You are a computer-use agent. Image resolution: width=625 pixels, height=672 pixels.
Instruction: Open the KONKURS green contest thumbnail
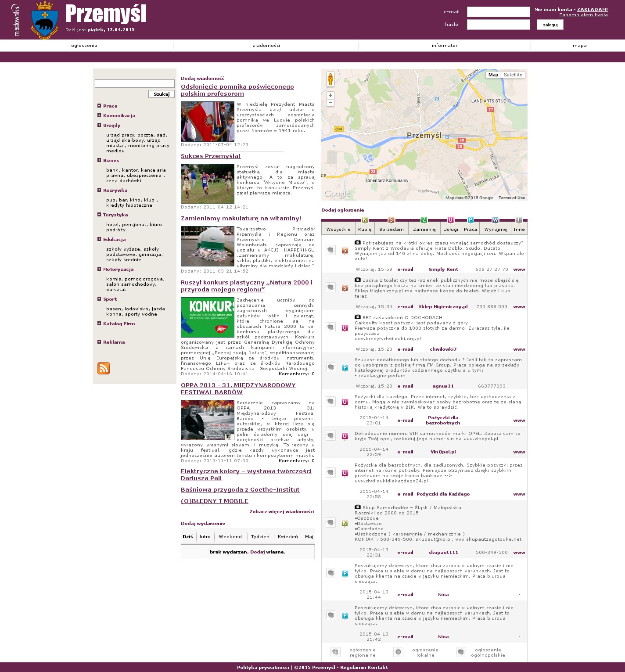pyautogui.click(x=208, y=317)
